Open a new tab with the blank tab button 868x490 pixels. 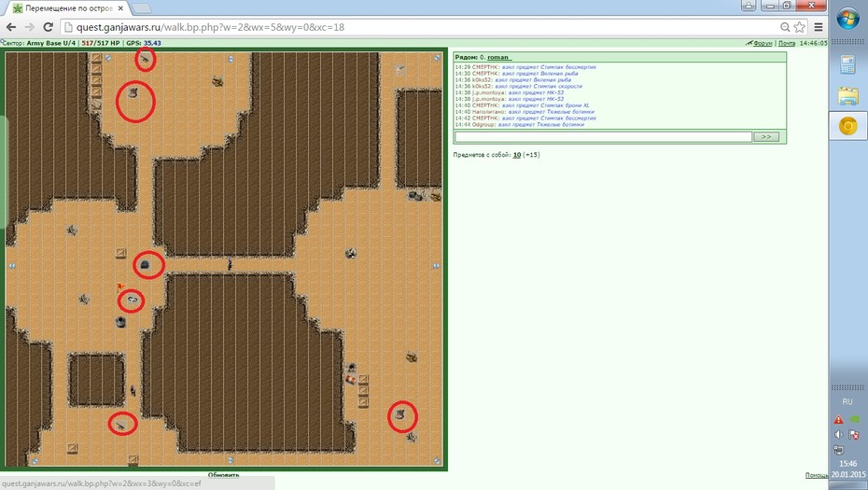[142, 8]
